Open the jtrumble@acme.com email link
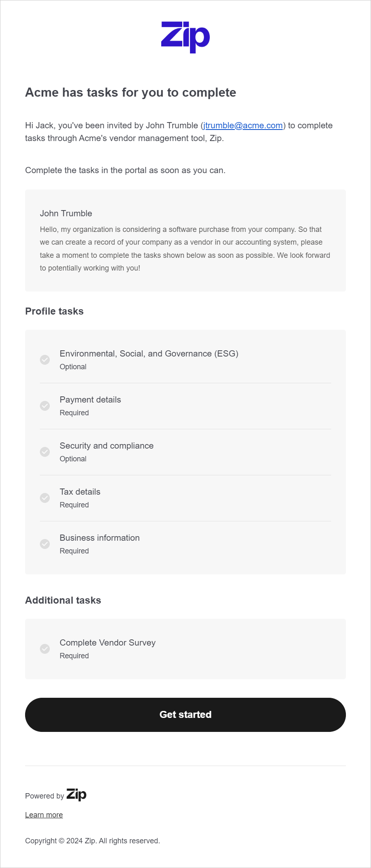This screenshot has height=868, width=371. [243, 125]
